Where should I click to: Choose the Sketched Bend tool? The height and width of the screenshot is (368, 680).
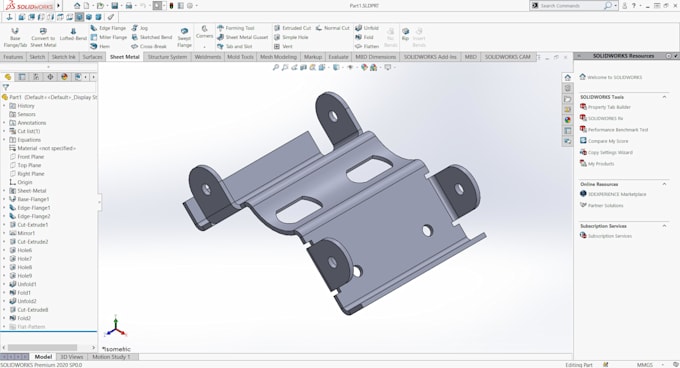152,37
